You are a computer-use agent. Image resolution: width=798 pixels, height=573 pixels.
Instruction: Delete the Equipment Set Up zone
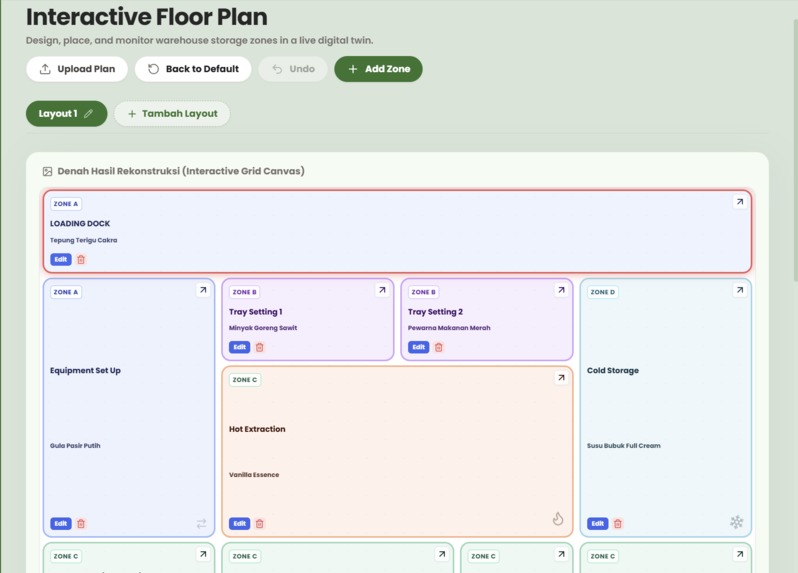tap(81, 524)
